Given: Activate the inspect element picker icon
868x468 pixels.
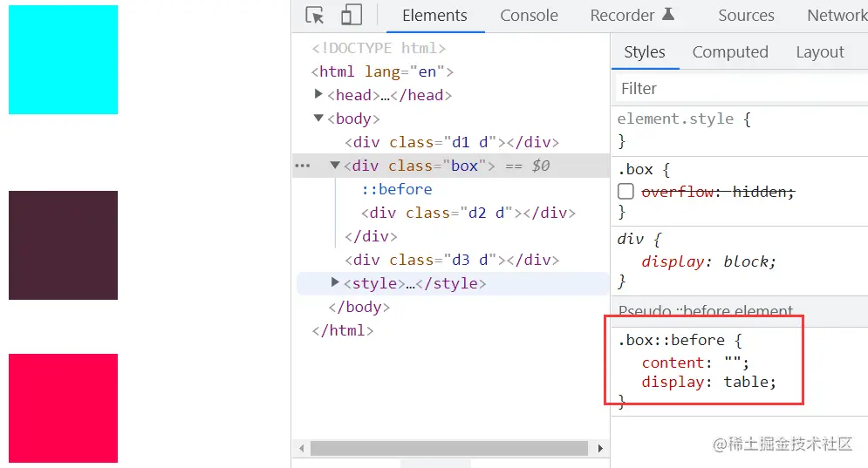Looking at the screenshot, I should coord(315,15).
